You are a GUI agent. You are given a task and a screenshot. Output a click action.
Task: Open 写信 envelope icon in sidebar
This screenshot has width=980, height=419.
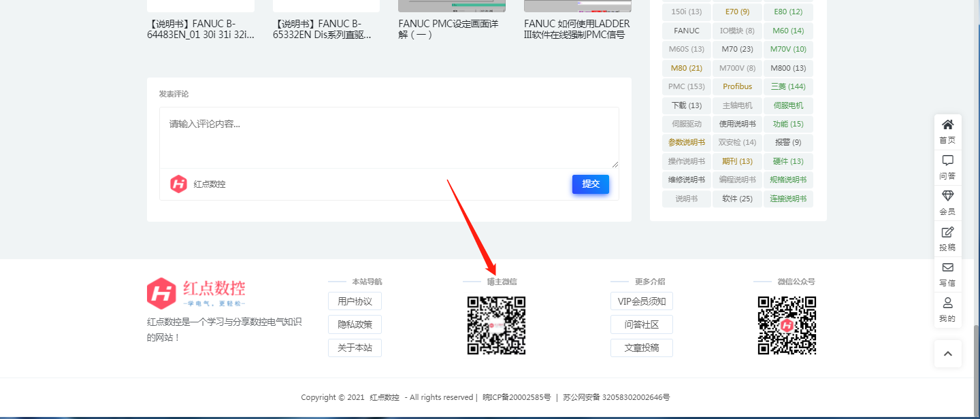click(947, 274)
